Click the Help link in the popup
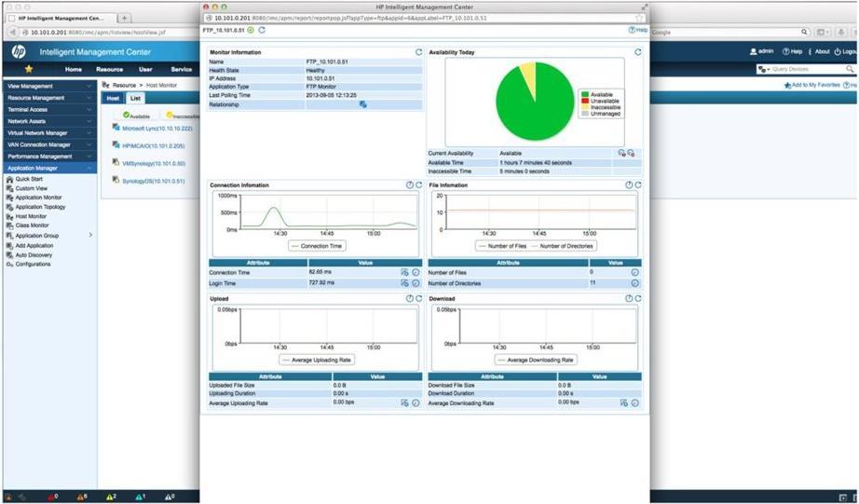 click(638, 30)
